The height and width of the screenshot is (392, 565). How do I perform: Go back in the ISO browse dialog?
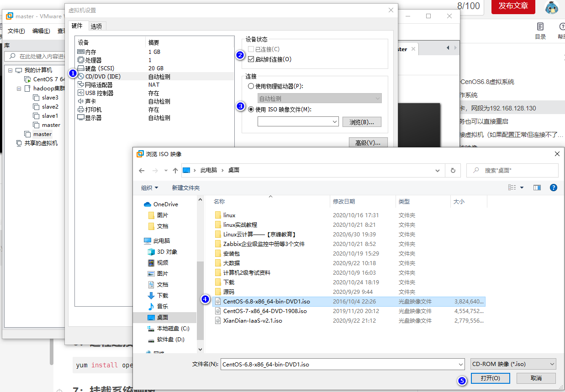click(x=142, y=170)
